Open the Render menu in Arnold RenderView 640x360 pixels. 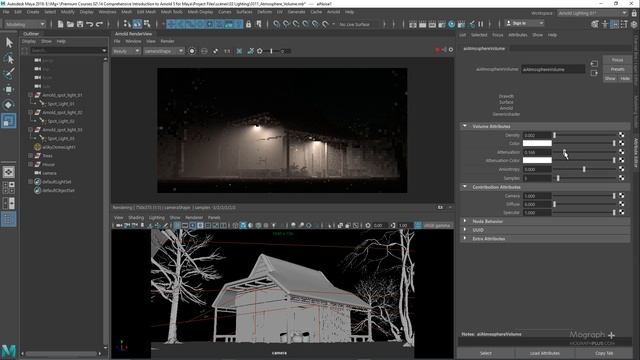coord(167,41)
